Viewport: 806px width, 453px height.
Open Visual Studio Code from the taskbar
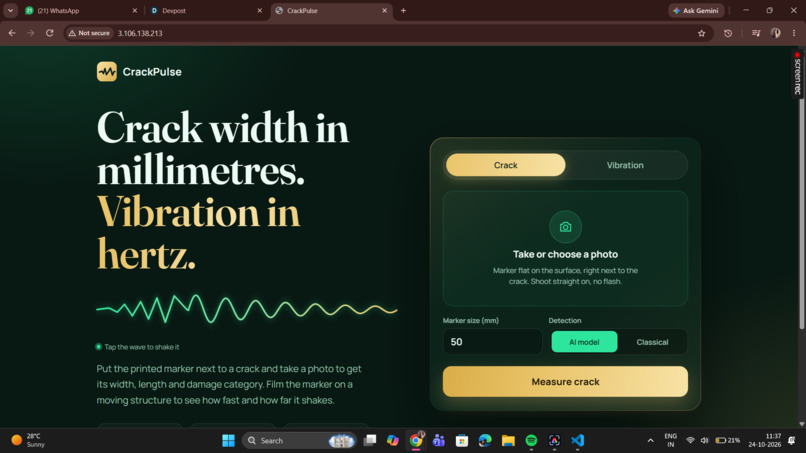tap(577, 441)
